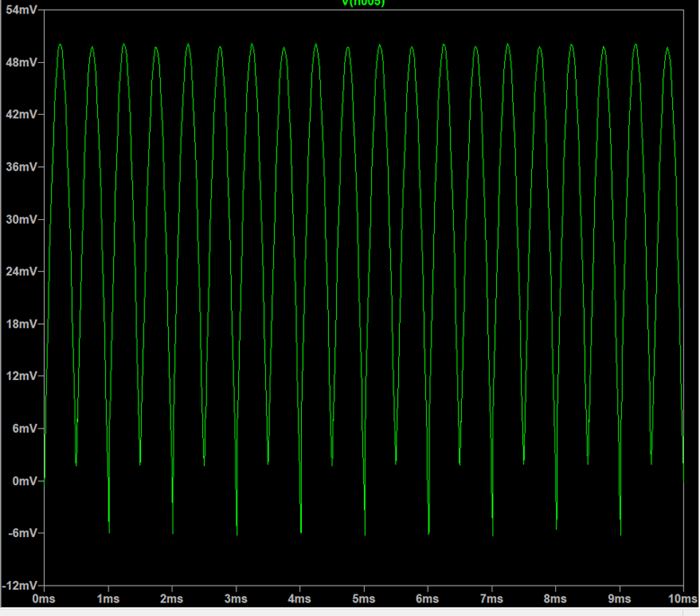Select the 6mV axis tick label
The image size is (700, 616).
coord(24,428)
